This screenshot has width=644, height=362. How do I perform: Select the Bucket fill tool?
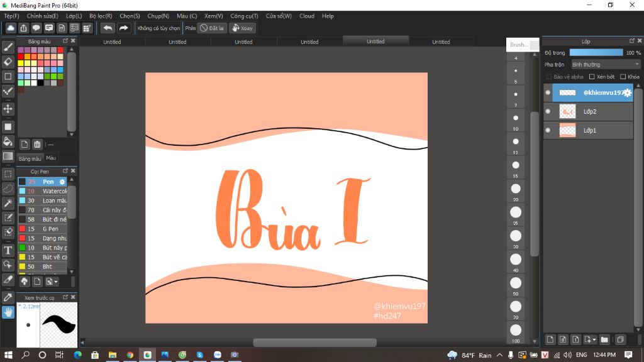click(x=8, y=141)
